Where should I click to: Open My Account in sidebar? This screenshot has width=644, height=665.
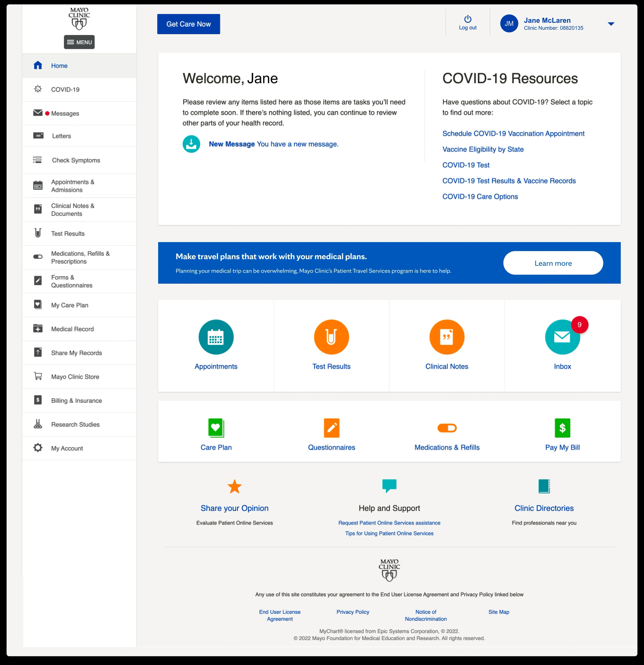pyautogui.click(x=79, y=448)
